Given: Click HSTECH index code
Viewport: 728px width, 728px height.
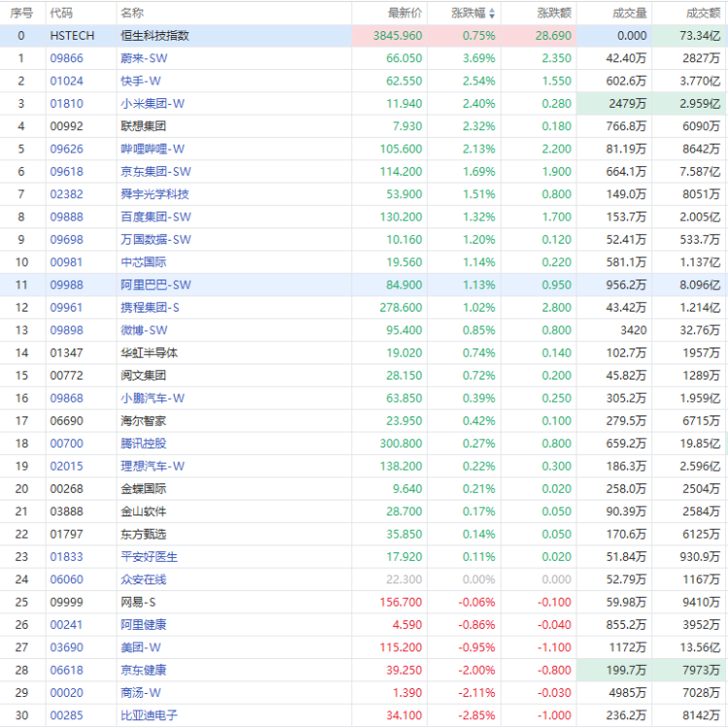Looking at the screenshot, I should [72, 36].
